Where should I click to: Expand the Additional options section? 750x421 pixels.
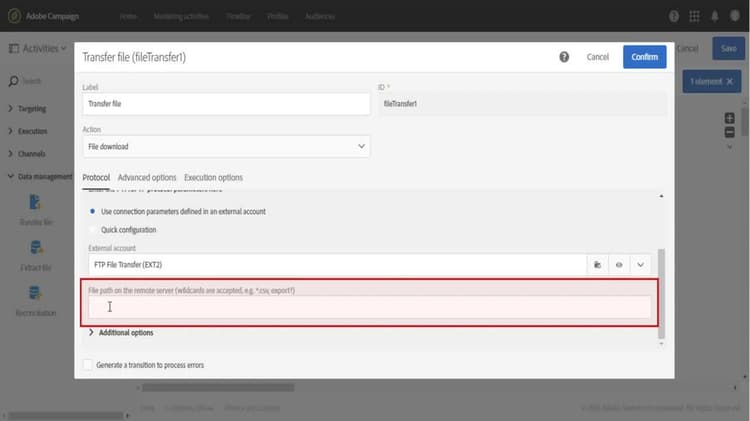click(121, 332)
